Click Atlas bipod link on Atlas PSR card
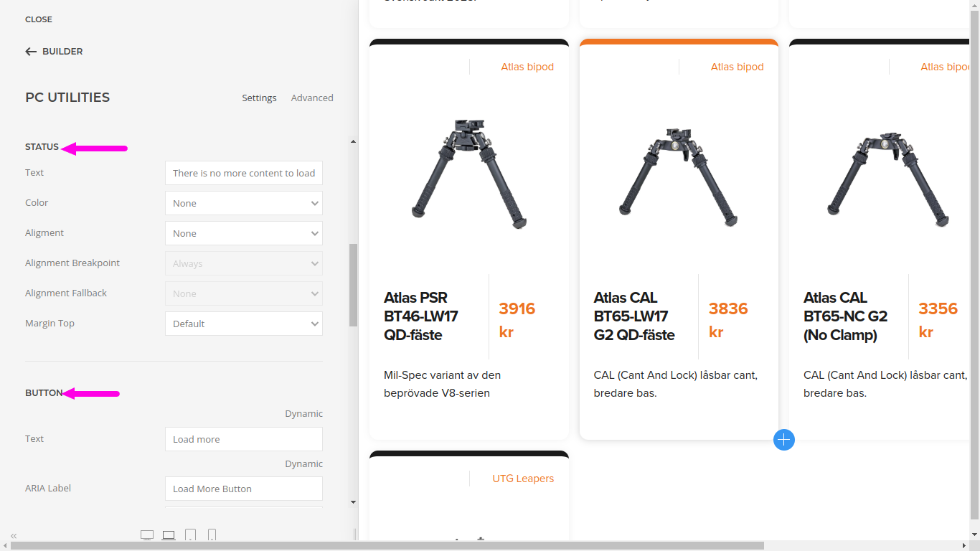The height and width of the screenshot is (551, 980). pos(527,67)
